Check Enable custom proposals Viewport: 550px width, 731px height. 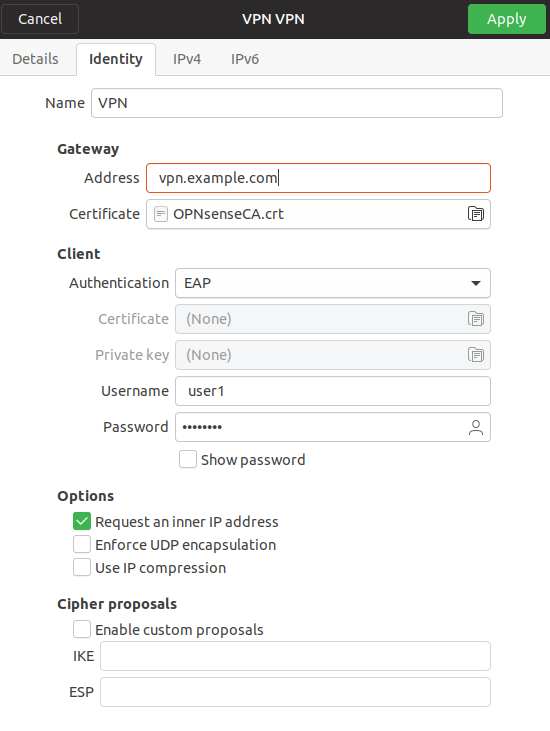pos(82,629)
